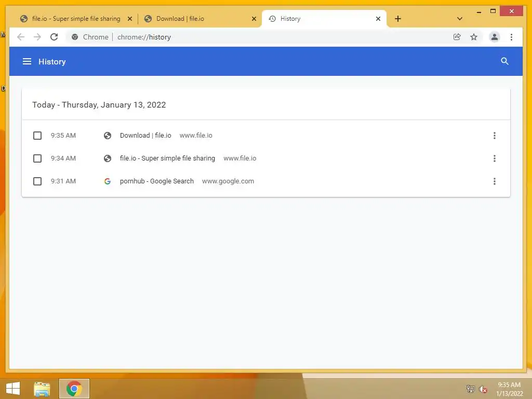Go forward using the forward arrow

(37, 37)
